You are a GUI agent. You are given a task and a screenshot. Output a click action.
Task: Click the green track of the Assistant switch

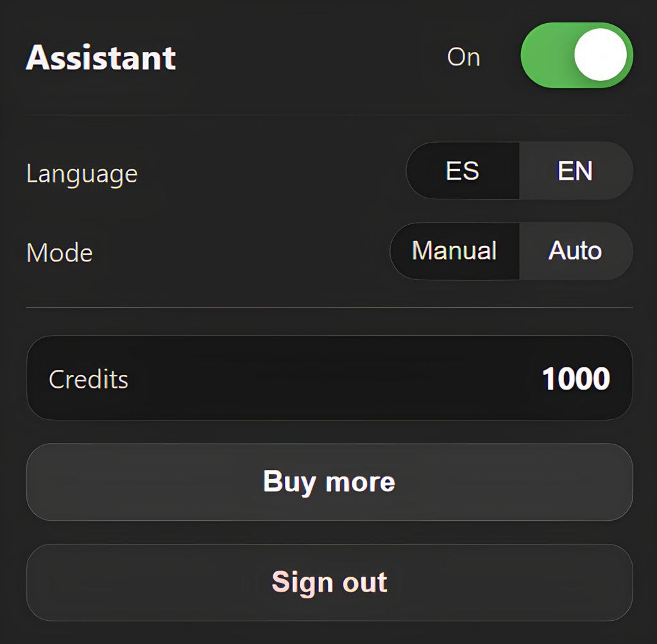(547, 55)
